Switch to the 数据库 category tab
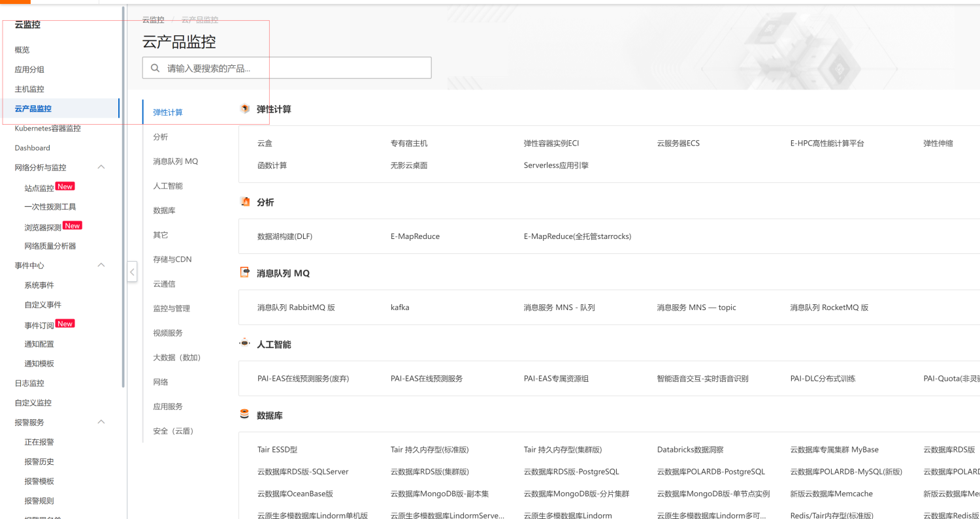Image resolution: width=980 pixels, height=519 pixels. (x=164, y=210)
